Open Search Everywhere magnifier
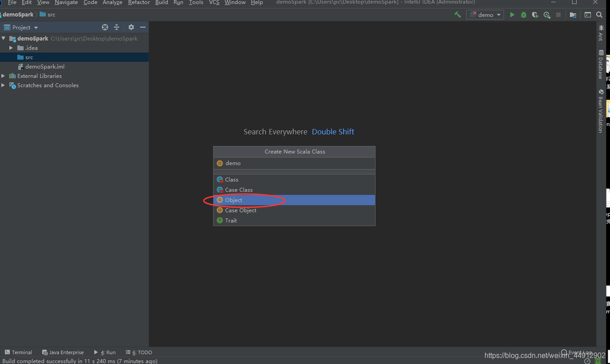The image size is (610, 364). coord(599,15)
